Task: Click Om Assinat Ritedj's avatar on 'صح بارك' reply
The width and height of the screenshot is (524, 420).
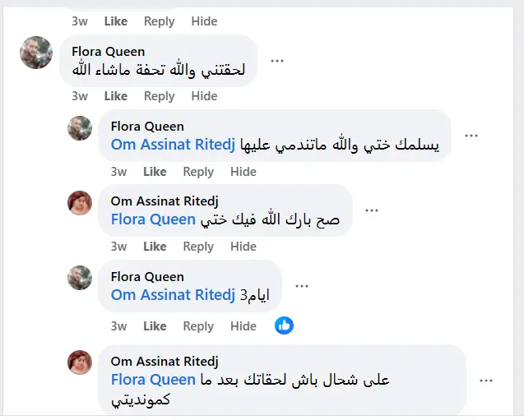Action: coord(80,203)
